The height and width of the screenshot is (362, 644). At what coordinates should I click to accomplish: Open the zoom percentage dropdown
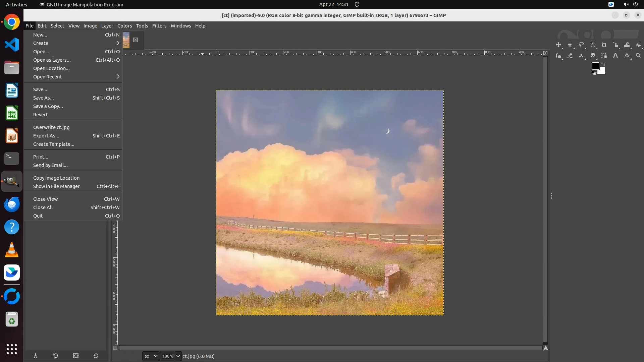click(178, 356)
